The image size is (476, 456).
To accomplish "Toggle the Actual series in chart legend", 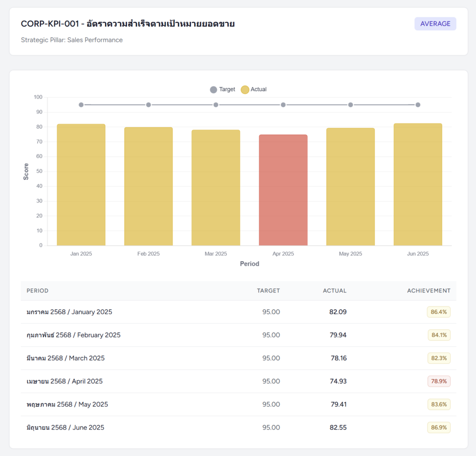I will 254,89.
